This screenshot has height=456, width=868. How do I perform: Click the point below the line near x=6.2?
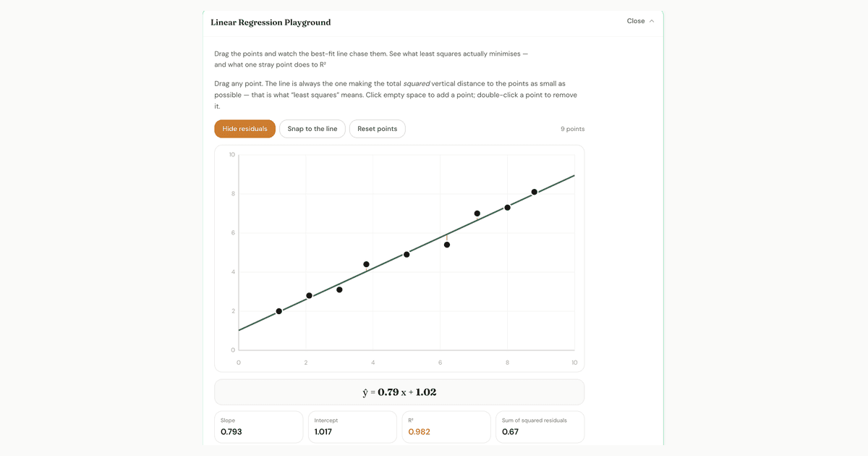point(447,245)
